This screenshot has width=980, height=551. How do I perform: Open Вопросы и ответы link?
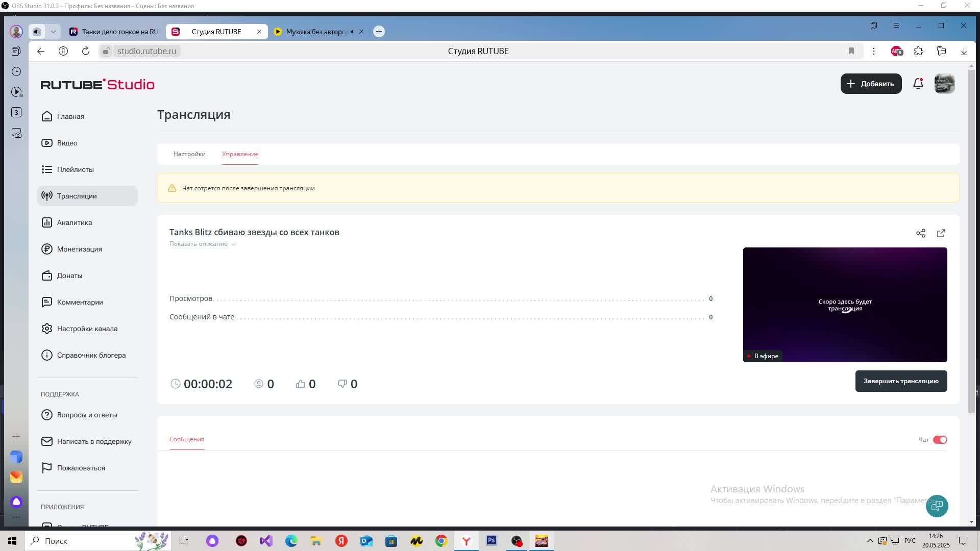coord(87,415)
